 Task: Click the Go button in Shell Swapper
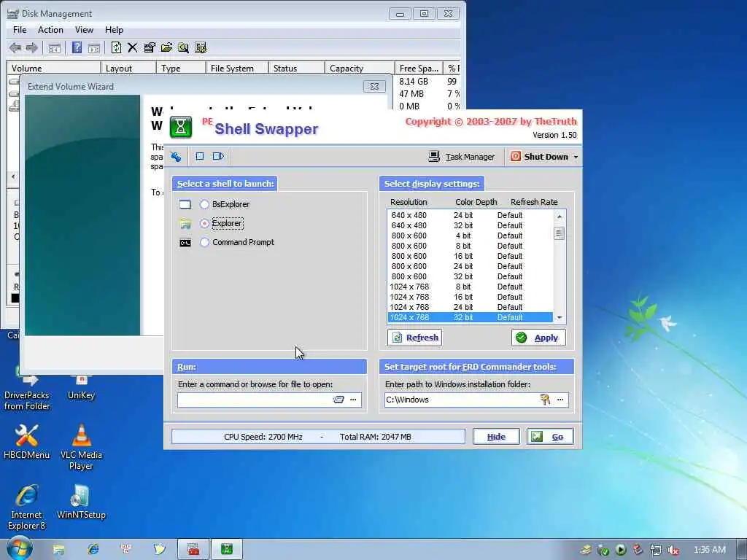[x=550, y=437]
